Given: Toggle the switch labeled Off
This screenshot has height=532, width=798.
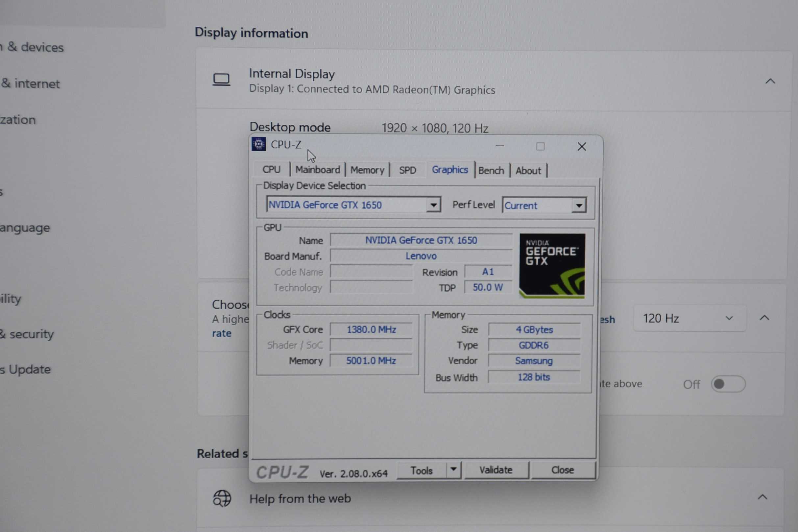Looking at the screenshot, I should click(728, 384).
